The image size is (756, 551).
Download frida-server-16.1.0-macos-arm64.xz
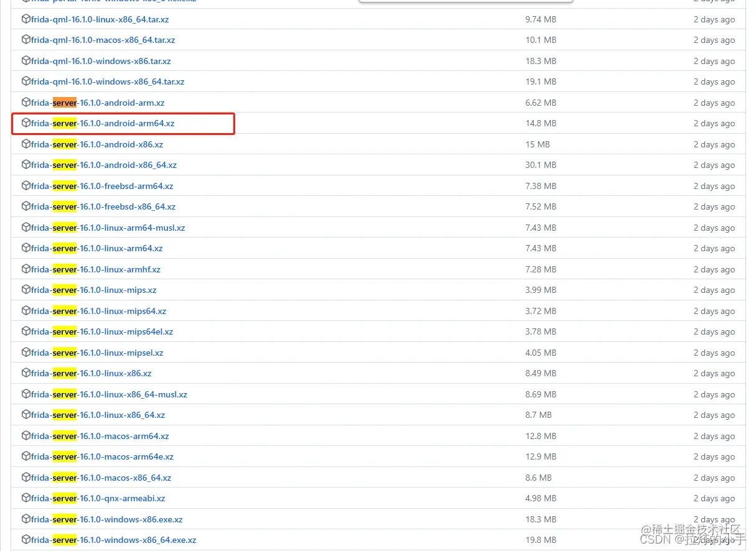click(100, 436)
